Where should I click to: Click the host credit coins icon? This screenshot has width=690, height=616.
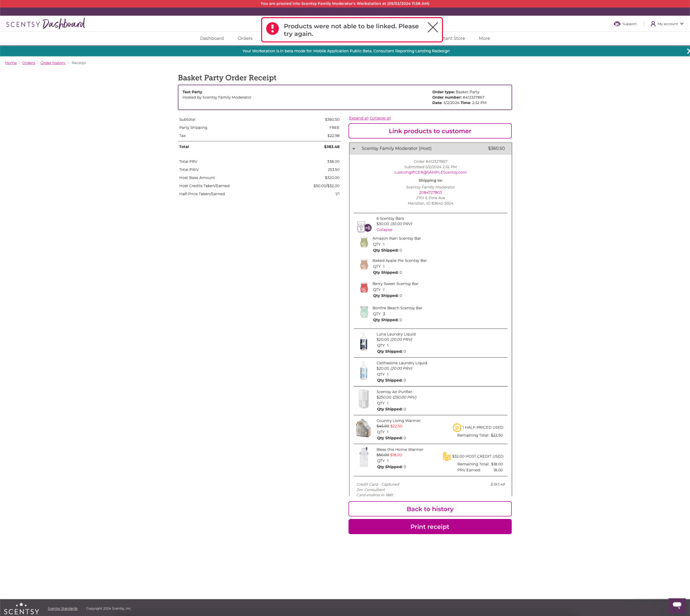[x=447, y=456]
